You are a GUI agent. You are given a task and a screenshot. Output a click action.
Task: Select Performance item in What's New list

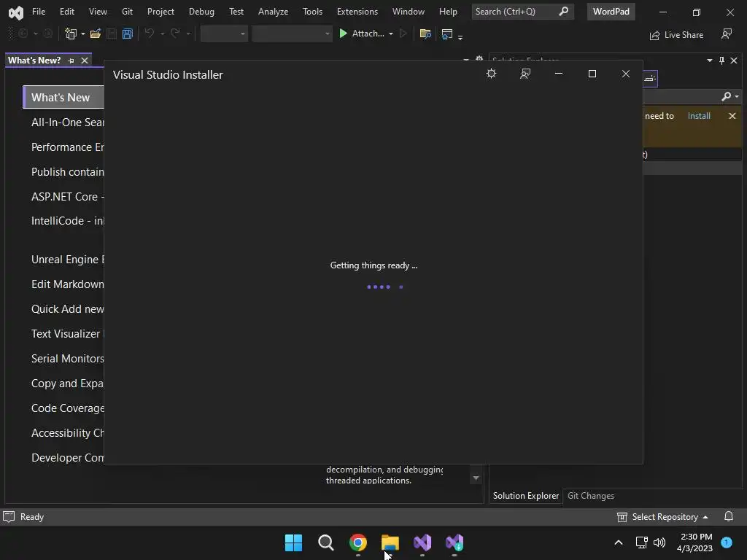(x=67, y=147)
